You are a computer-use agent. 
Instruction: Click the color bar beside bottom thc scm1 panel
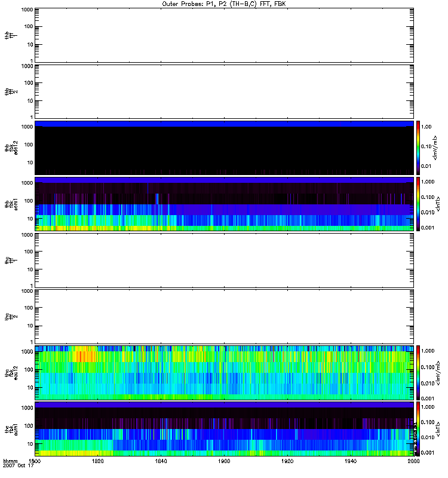[419, 429]
